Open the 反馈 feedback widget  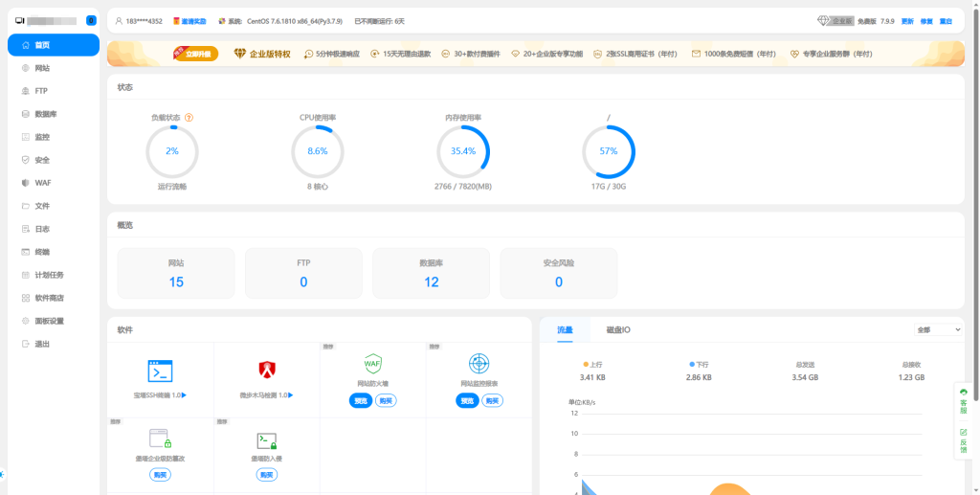(963, 439)
